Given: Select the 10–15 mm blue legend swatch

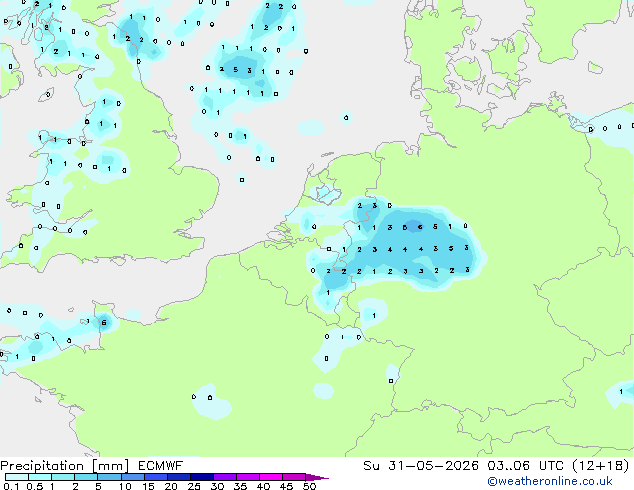Looking at the screenshot, I should click(133, 477).
